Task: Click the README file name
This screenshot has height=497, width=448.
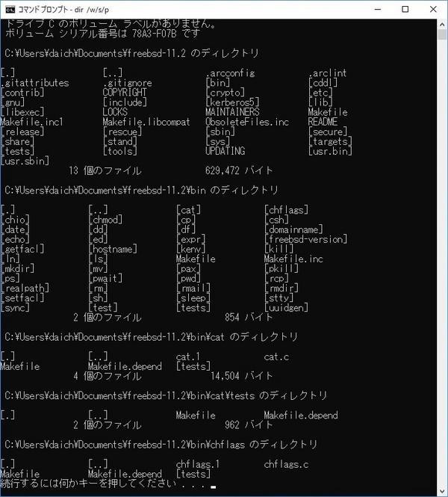Action: pyautogui.click(x=323, y=122)
